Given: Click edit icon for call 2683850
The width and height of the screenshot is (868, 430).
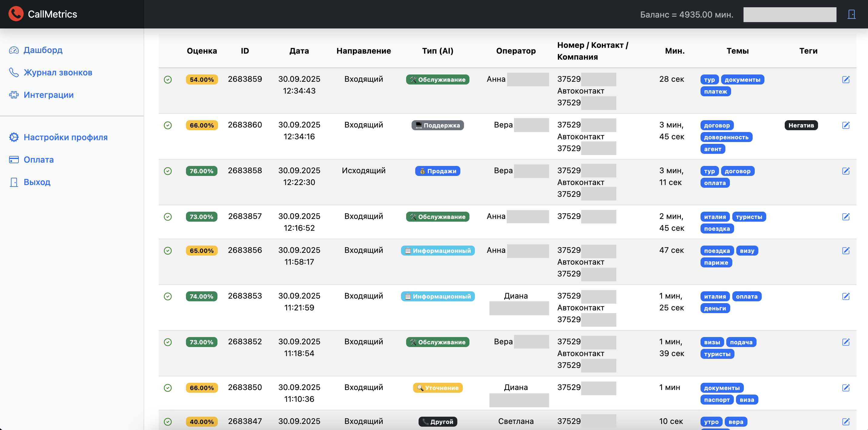Looking at the screenshot, I should [x=846, y=388].
